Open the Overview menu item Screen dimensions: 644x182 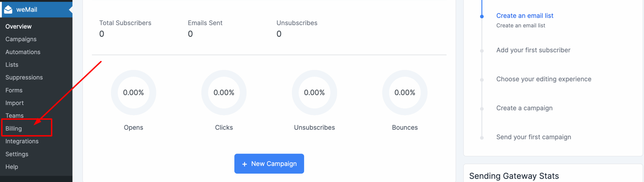(18, 26)
